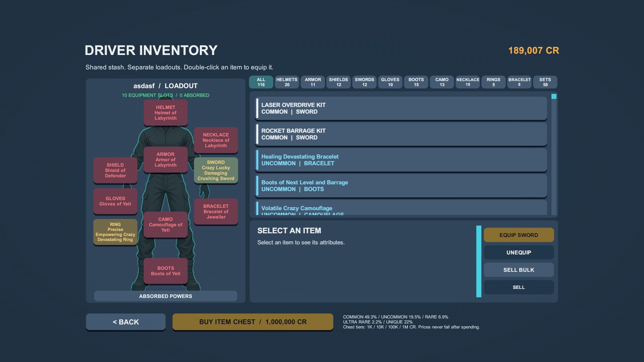Switch to the Helmets filter tab
The height and width of the screenshot is (362, 644).
(x=287, y=82)
